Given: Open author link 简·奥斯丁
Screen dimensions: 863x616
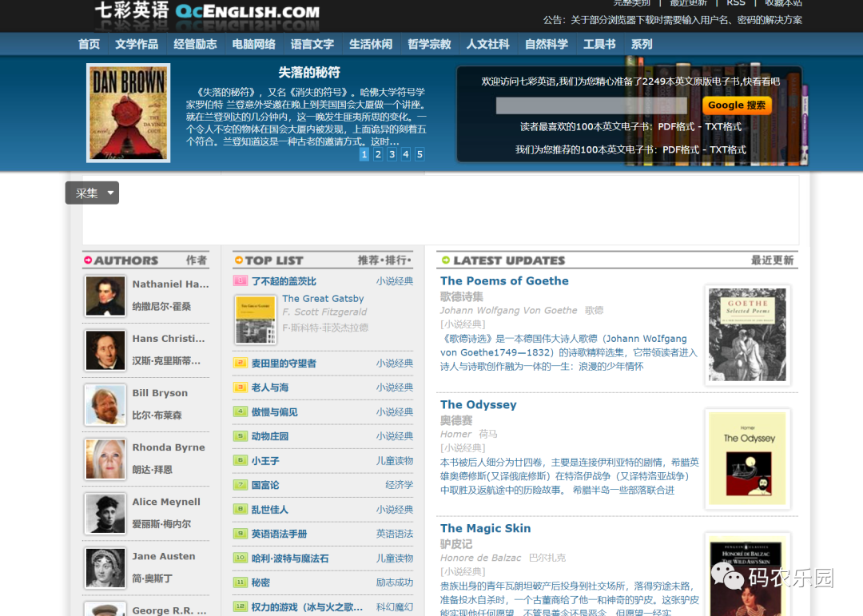Looking at the screenshot, I should 153,578.
